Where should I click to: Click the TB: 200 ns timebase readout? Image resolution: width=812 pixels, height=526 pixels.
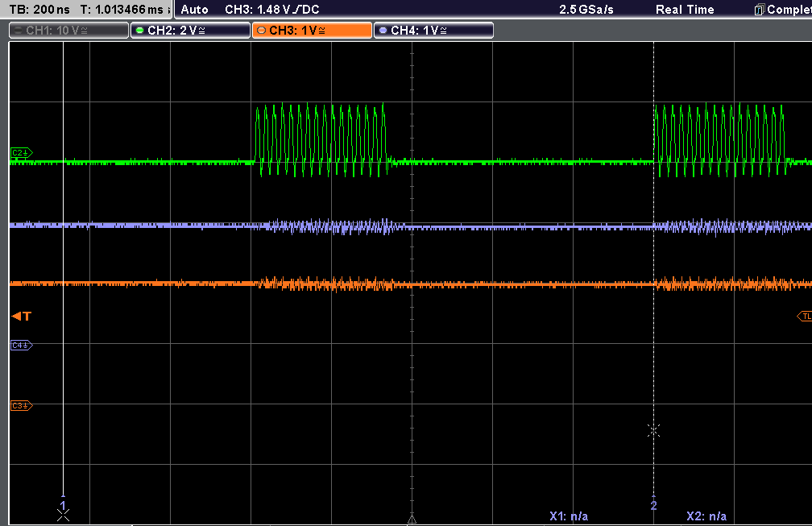[40, 10]
